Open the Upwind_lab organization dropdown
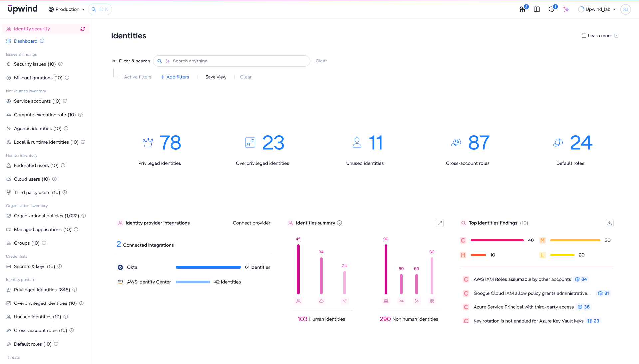This screenshot has height=364, width=639. coord(597,9)
